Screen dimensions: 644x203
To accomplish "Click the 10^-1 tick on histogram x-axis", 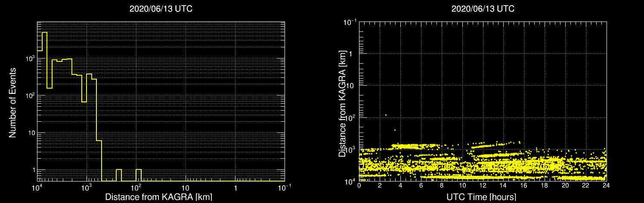I will tap(285, 188).
